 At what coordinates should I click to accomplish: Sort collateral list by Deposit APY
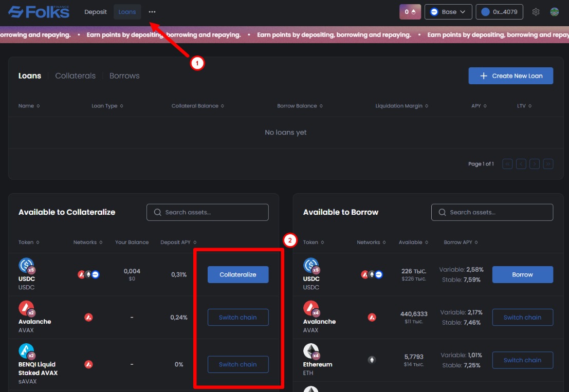coord(178,242)
